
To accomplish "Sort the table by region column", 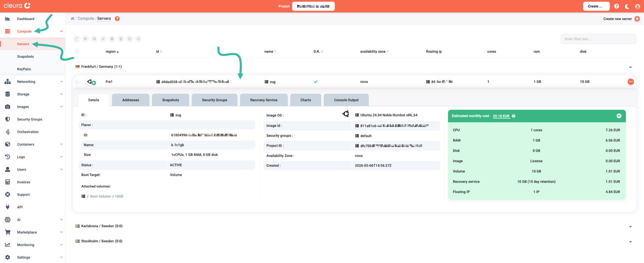I will point(112,52).
